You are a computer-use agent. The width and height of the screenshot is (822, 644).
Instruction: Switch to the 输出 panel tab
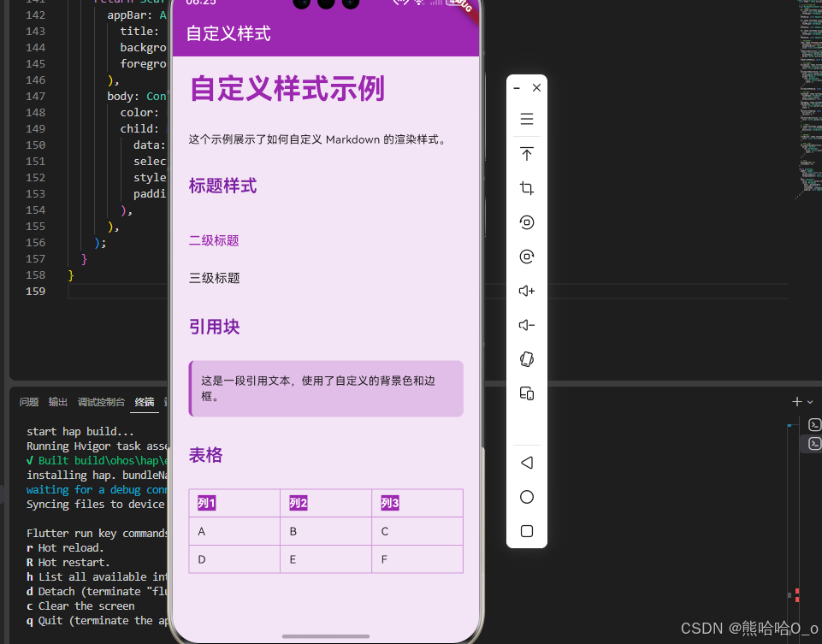58,402
